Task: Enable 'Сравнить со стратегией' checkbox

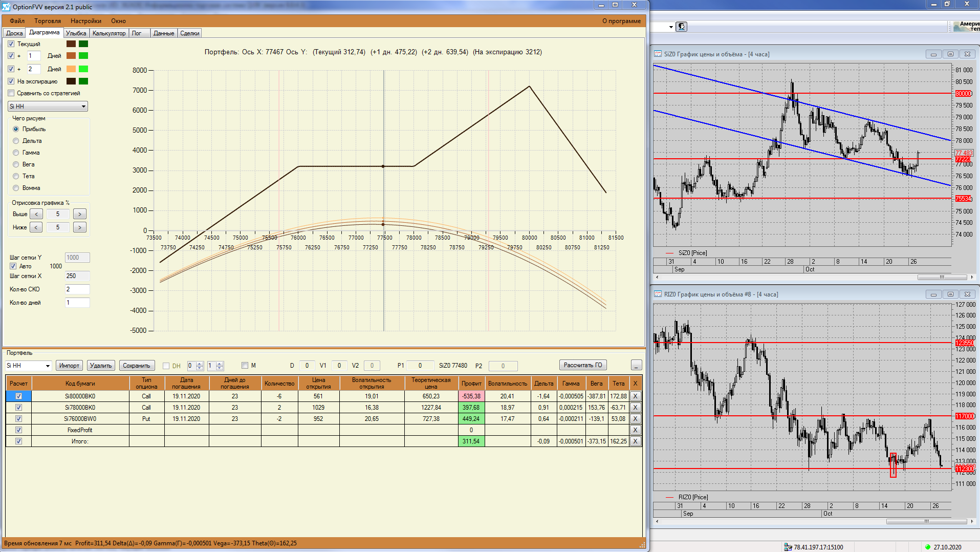Action: pos(11,93)
